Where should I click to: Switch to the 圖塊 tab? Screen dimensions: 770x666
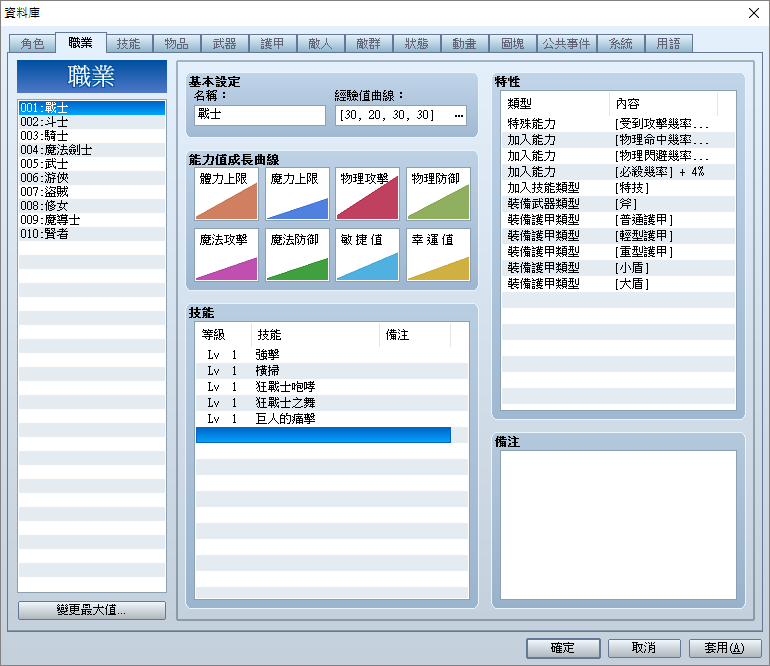[x=513, y=44]
